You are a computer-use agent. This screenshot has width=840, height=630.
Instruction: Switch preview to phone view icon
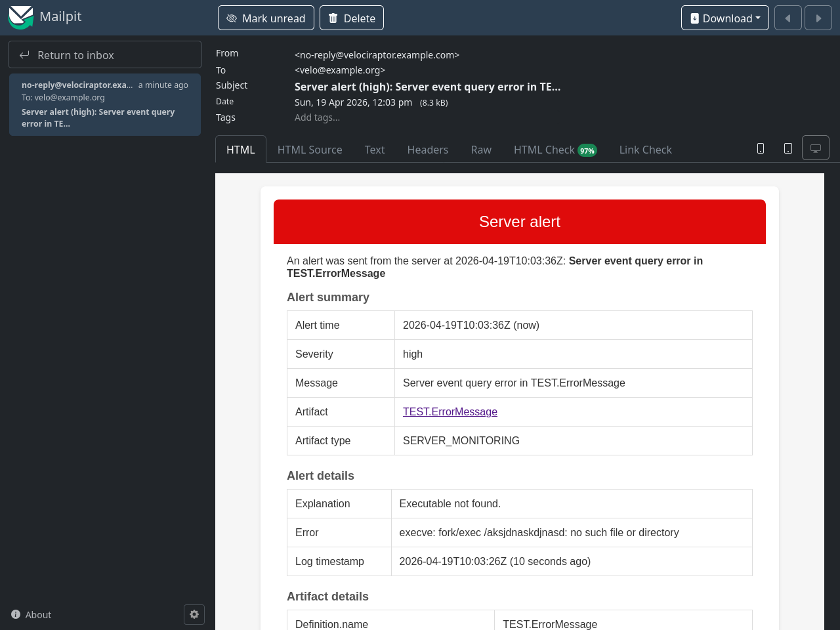click(x=761, y=148)
